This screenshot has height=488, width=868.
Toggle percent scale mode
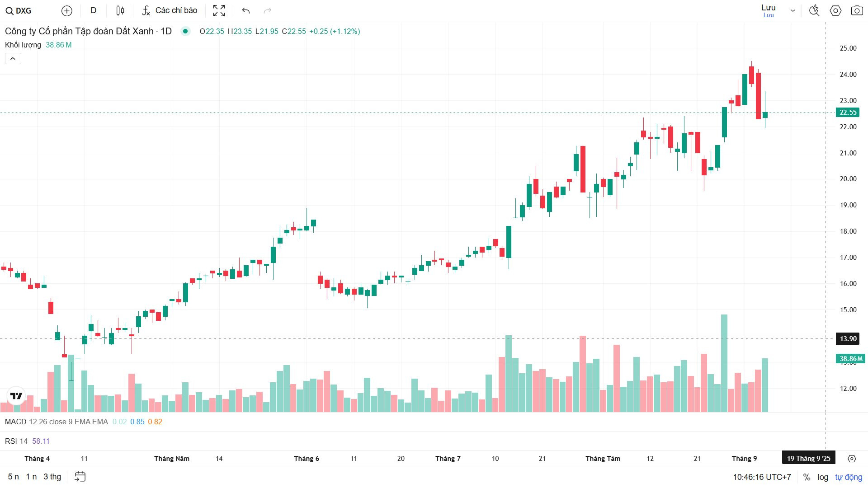pos(807,477)
